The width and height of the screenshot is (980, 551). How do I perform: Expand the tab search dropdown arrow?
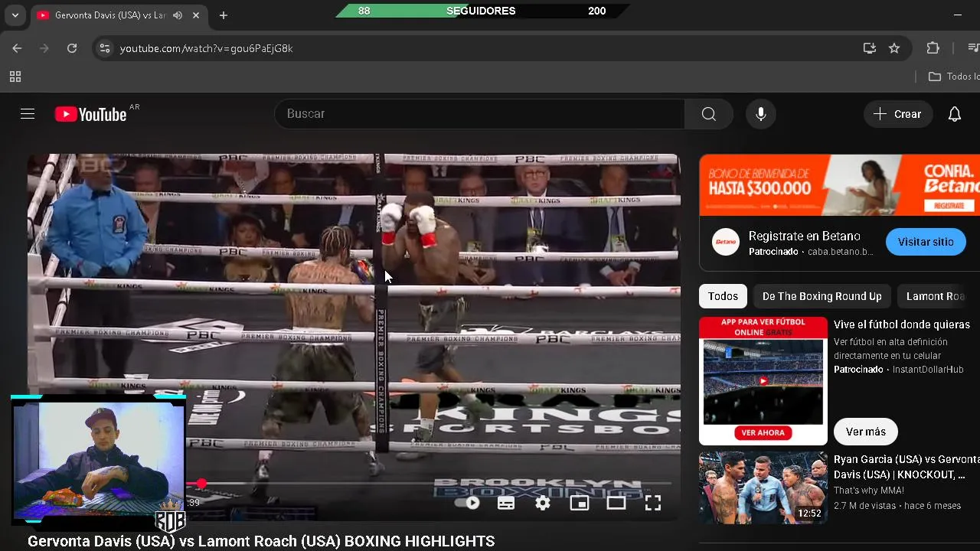(x=15, y=15)
